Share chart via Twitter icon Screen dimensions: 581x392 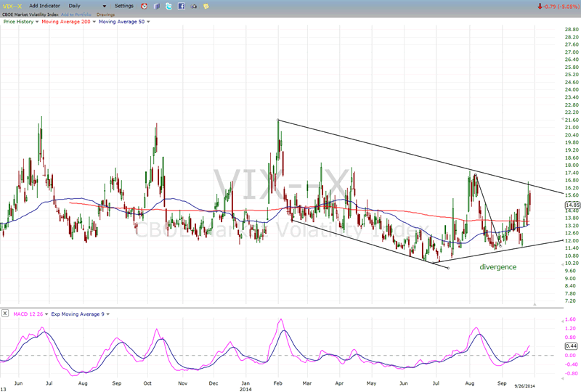click(x=168, y=6)
